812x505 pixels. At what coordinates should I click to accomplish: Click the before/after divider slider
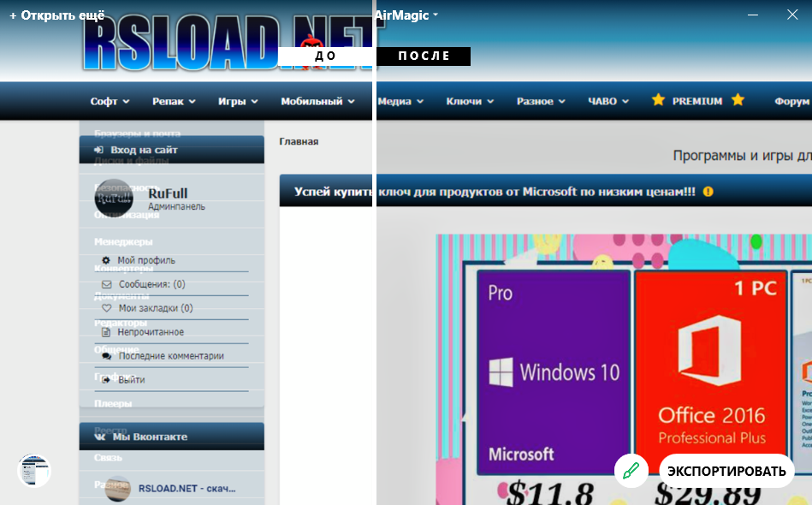pos(374,253)
